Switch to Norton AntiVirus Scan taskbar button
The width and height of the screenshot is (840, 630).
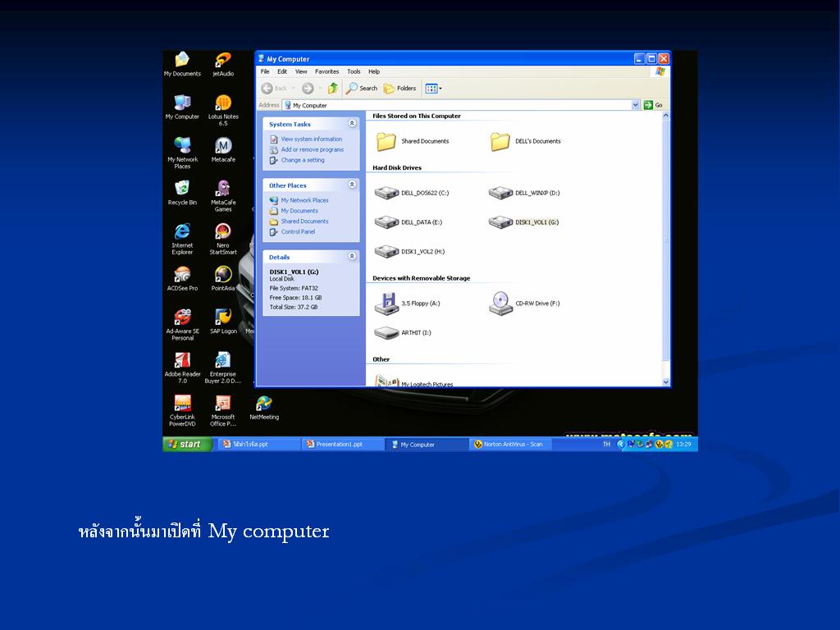pyautogui.click(x=509, y=444)
